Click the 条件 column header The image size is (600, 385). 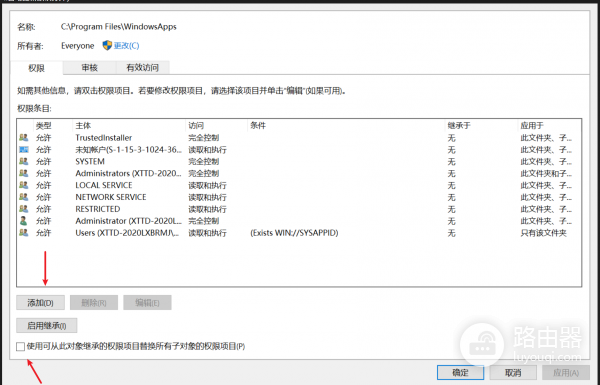click(258, 125)
